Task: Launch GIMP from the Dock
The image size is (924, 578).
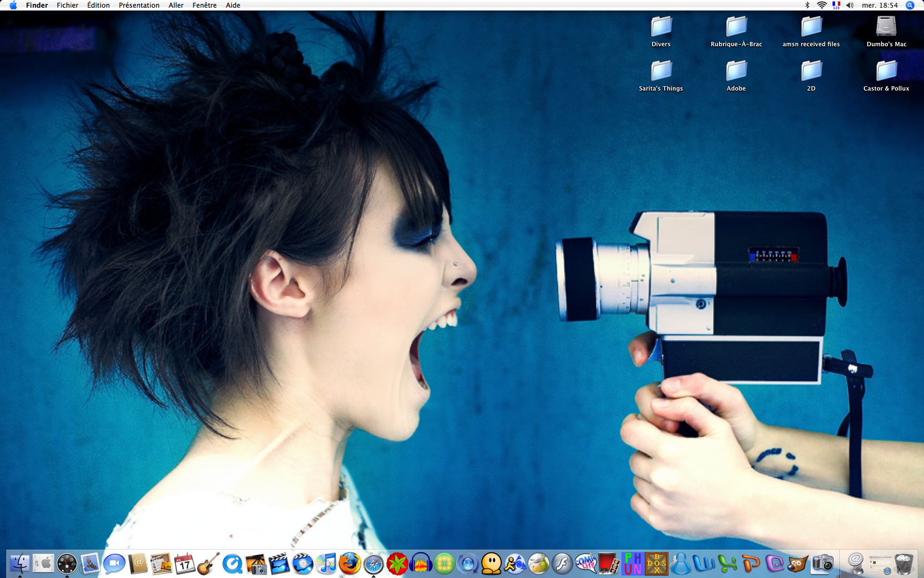Action: point(797,564)
